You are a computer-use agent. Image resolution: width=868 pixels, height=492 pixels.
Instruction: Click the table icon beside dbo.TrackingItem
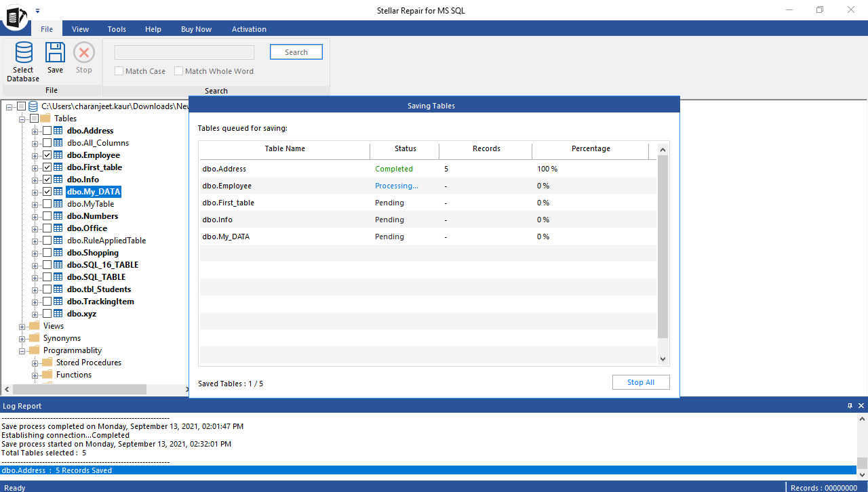58,302
